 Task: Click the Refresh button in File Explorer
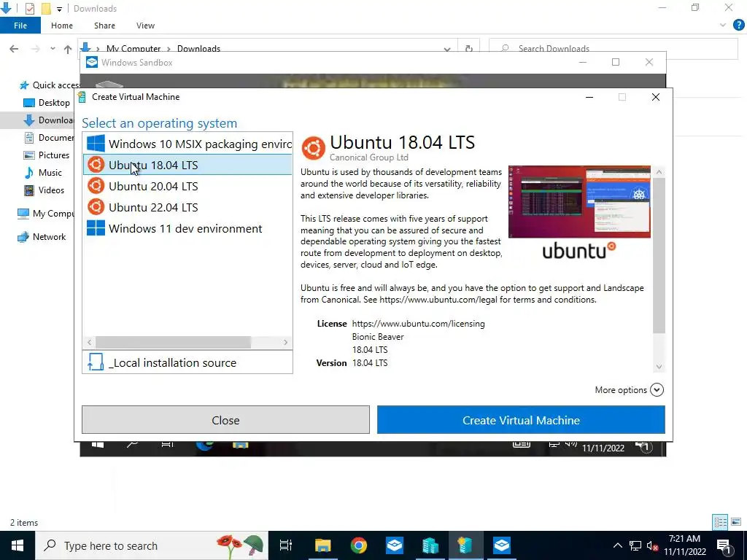pos(469,49)
